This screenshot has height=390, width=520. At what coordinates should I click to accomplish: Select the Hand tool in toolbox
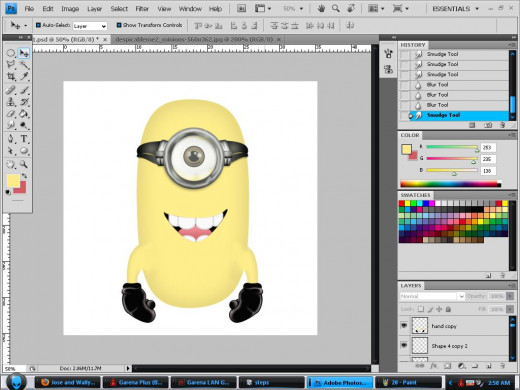(x=11, y=164)
